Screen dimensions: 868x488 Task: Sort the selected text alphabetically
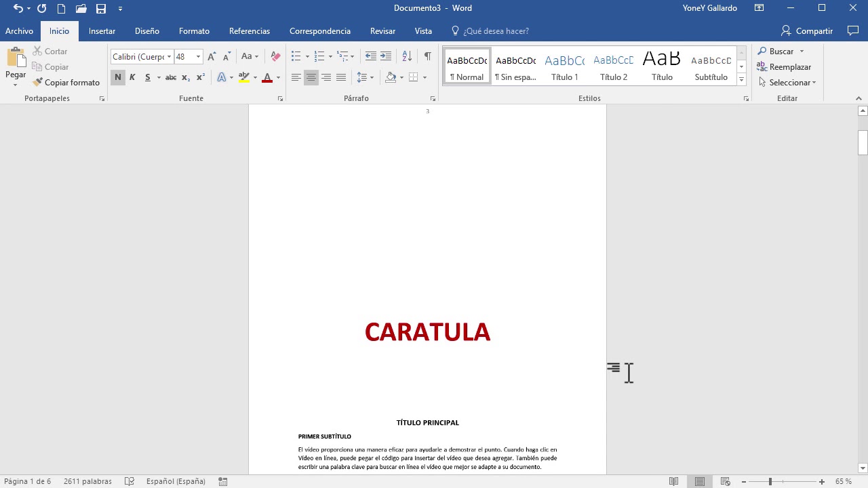tap(407, 56)
